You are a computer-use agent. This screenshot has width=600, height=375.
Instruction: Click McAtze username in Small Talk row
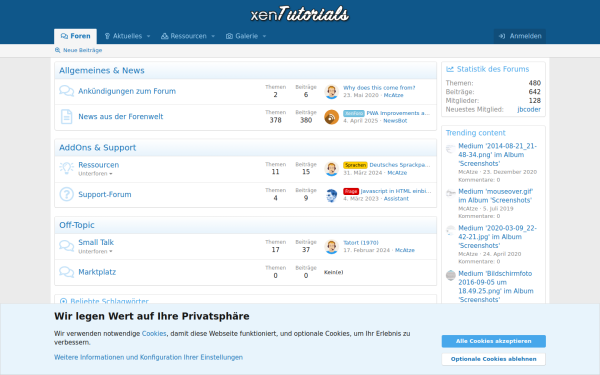(x=405, y=250)
